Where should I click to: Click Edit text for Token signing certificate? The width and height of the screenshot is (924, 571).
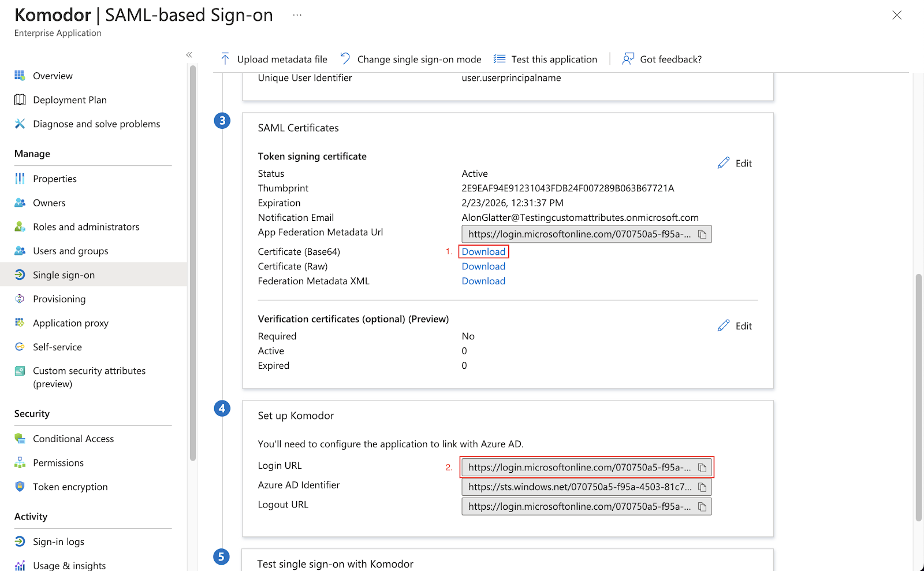point(744,164)
